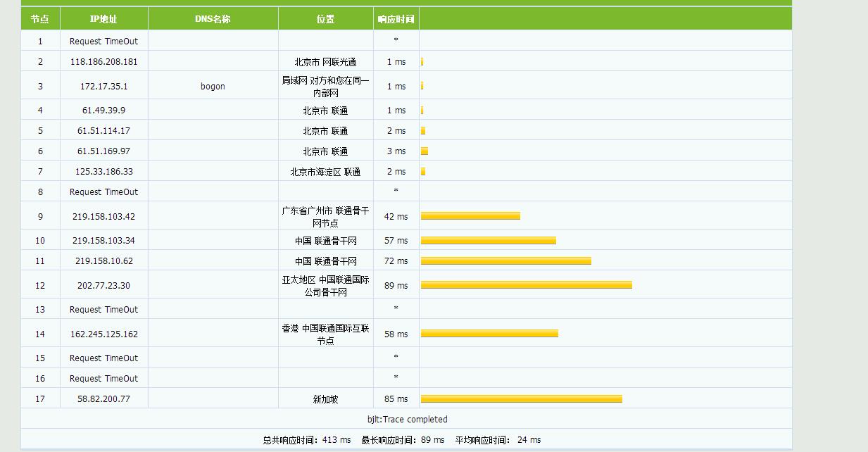
Task: Click the 位置 column header
Action: click(x=326, y=19)
